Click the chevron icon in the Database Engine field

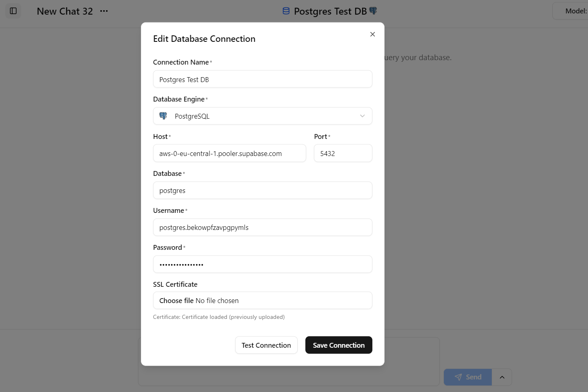click(362, 116)
